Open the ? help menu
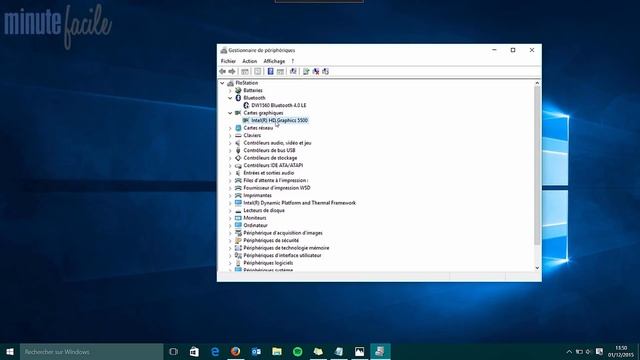Viewport: 640px width, 360px height. (x=293, y=61)
